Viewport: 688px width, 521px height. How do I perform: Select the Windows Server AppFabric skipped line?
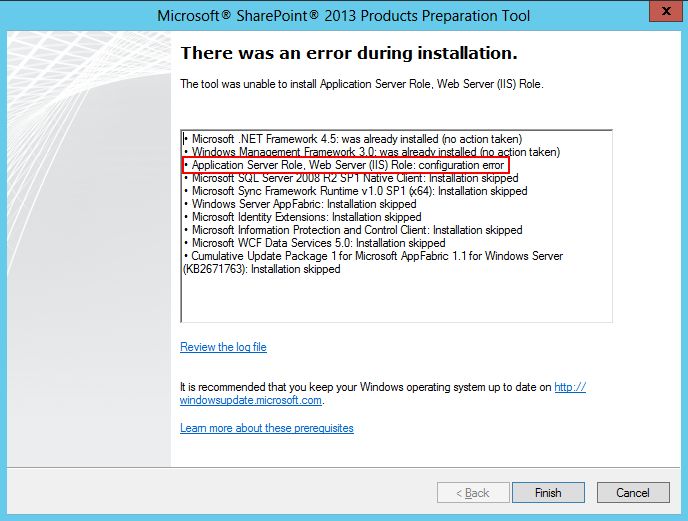[300, 204]
